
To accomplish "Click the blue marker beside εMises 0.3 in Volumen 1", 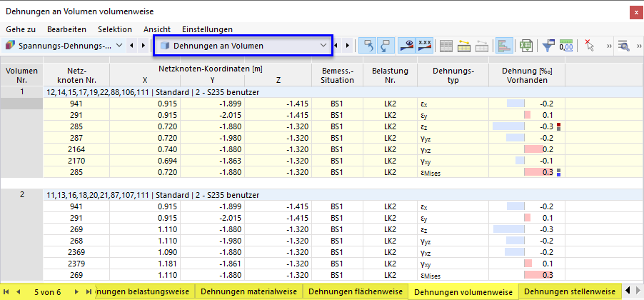I will (x=558, y=175).
